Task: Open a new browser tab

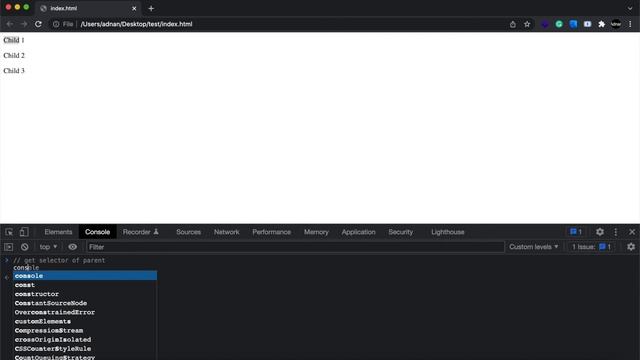Action: (151, 8)
